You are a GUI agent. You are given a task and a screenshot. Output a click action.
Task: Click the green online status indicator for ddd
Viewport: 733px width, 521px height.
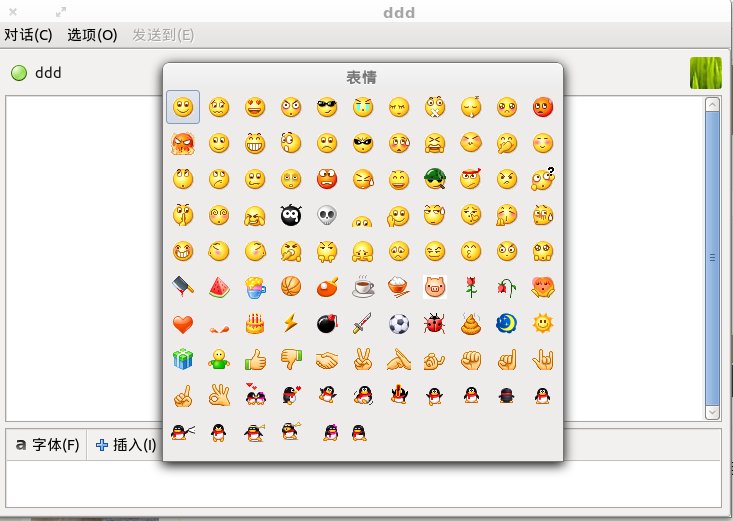click(x=19, y=73)
